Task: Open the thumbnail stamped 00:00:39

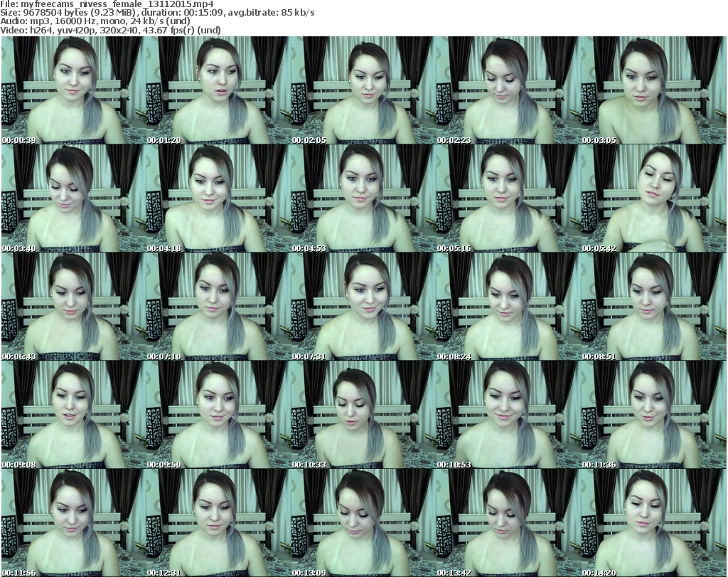Action: coord(73,90)
